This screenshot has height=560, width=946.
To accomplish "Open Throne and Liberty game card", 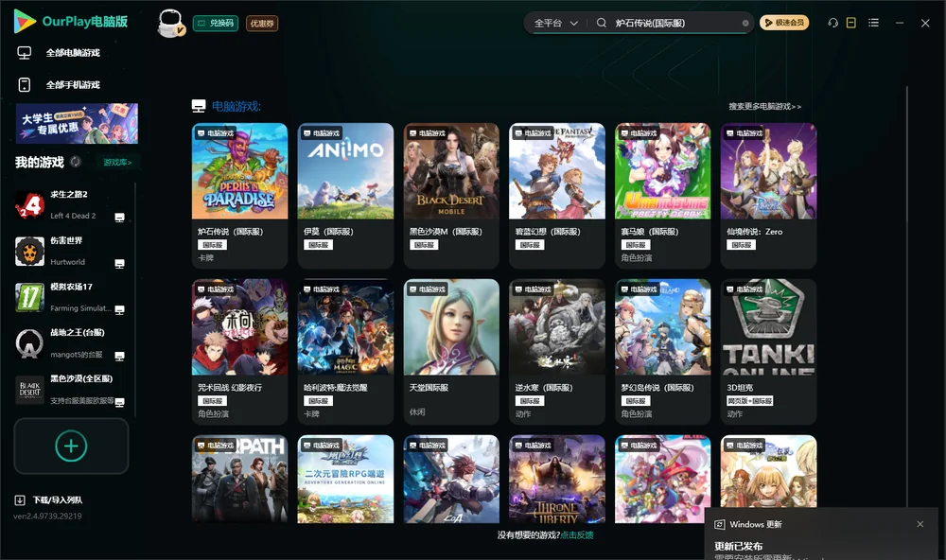I will coord(557,480).
